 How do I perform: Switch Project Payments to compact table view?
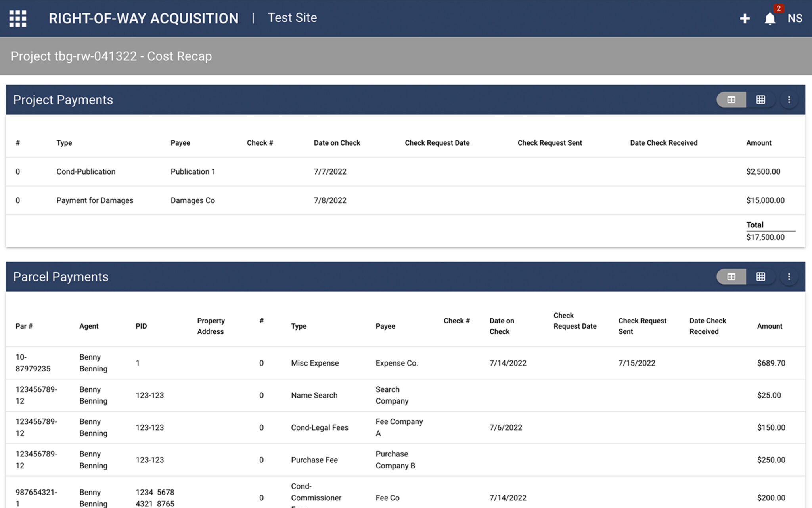point(731,100)
